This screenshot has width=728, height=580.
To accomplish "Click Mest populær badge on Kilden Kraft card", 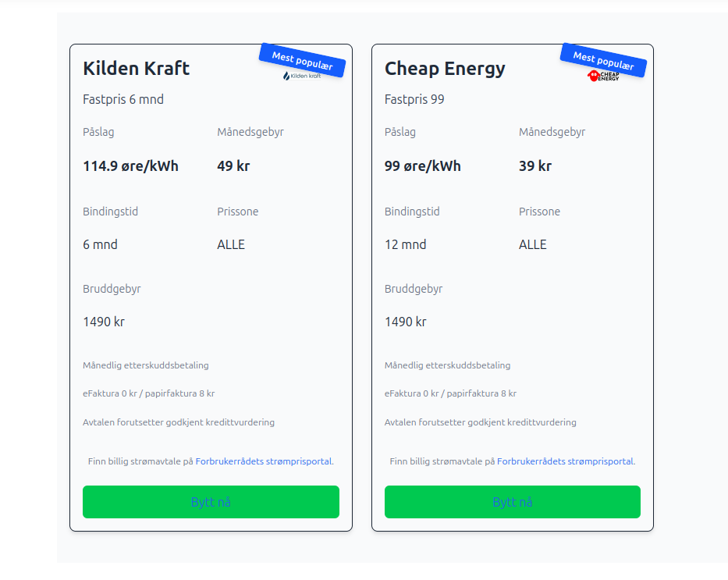I will click(302, 60).
